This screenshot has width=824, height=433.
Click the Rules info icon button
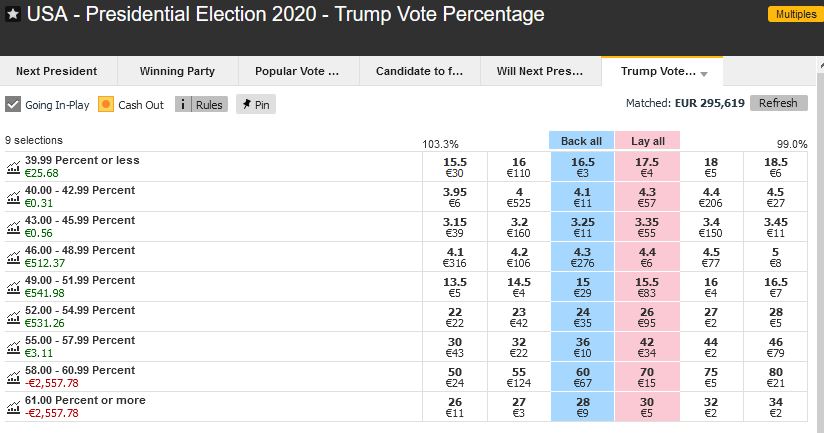202,104
